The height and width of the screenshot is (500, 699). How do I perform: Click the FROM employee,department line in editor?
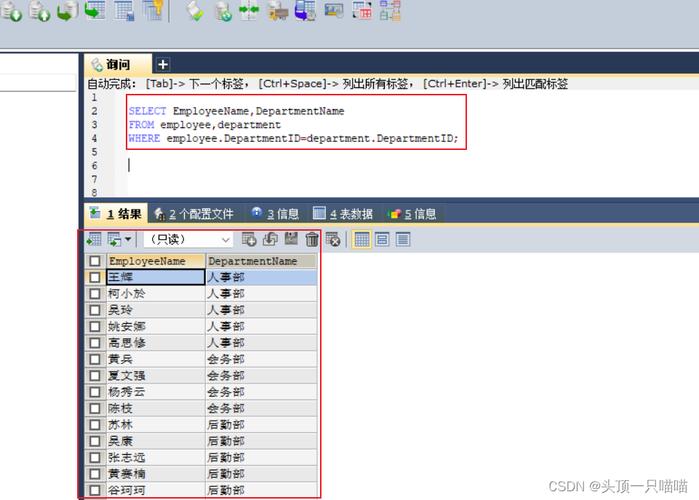tap(205, 125)
